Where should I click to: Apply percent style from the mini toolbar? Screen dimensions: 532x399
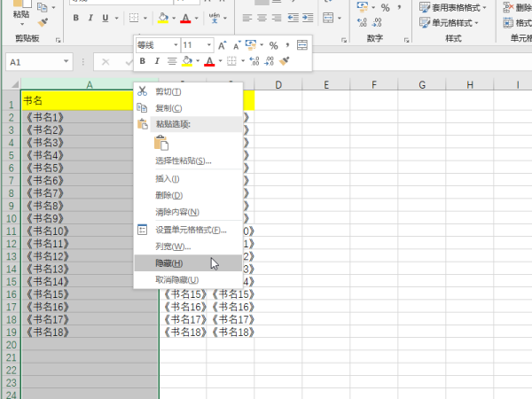tap(273, 44)
